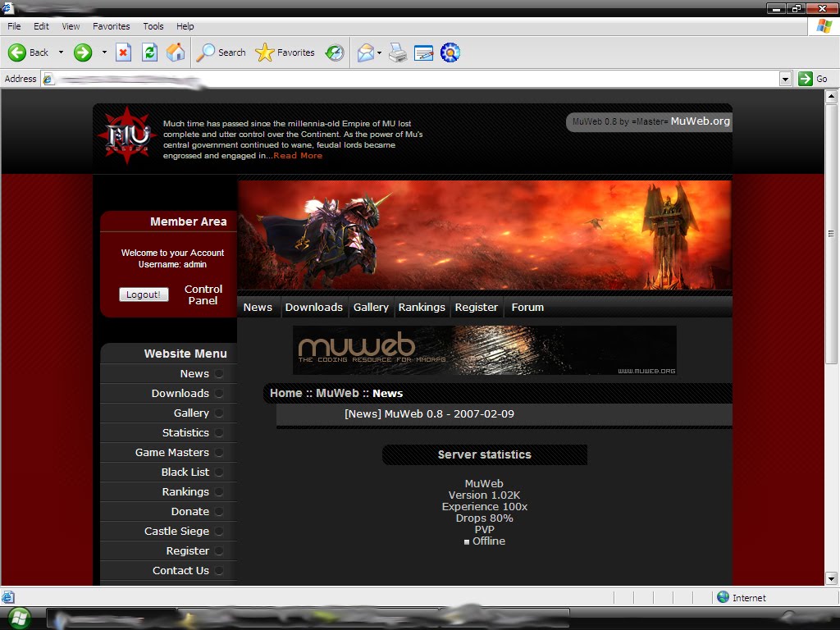
Task: Click the History clock icon
Action: coord(334,52)
